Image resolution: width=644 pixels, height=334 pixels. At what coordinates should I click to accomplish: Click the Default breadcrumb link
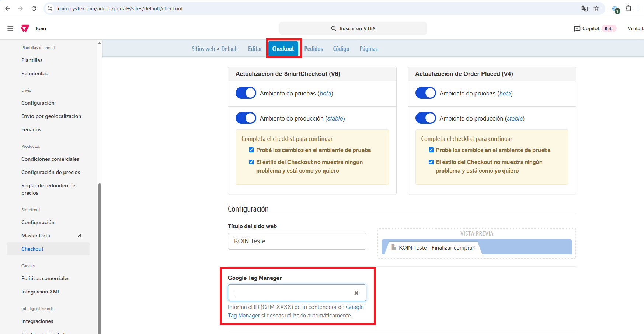pos(230,49)
